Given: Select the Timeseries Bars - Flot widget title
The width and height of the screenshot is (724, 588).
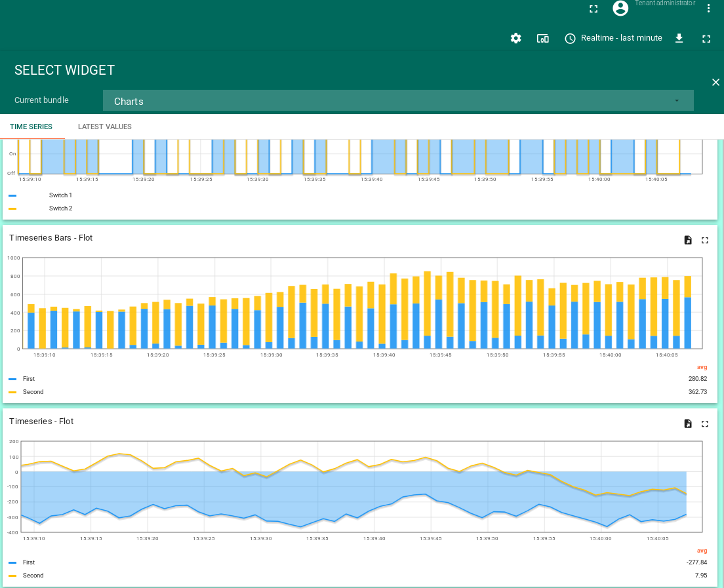Looking at the screenshot, I should pyautogui.click(x=50, y=238).
